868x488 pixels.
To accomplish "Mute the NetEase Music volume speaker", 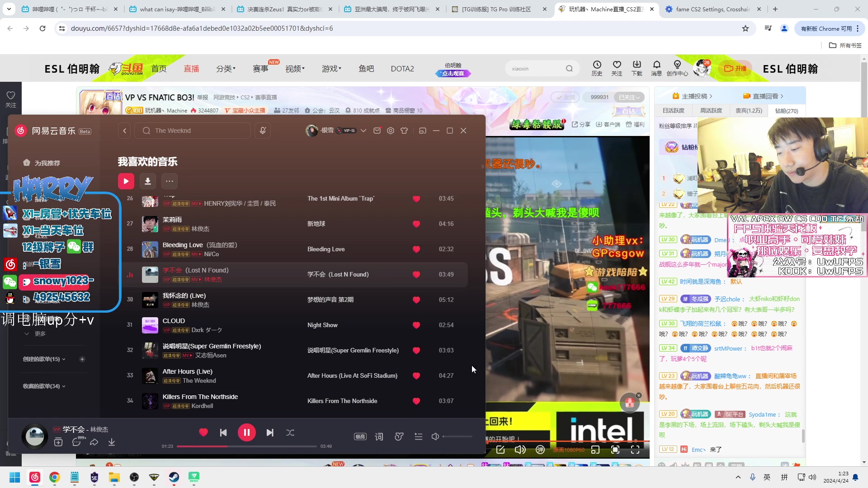I will pos(435,436).
